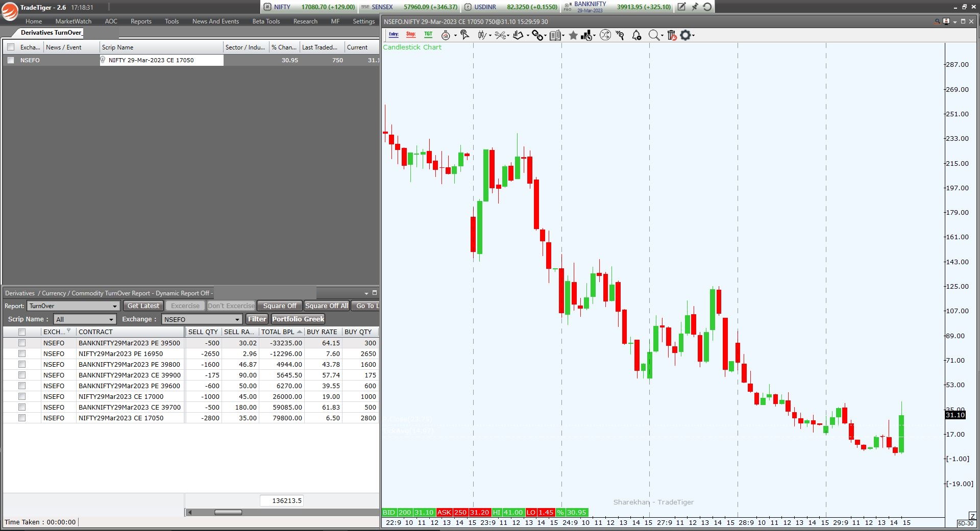Viewport: 980px width, 531px height.
Task: Click the gear chart settings icon
Action: point(685,35)
